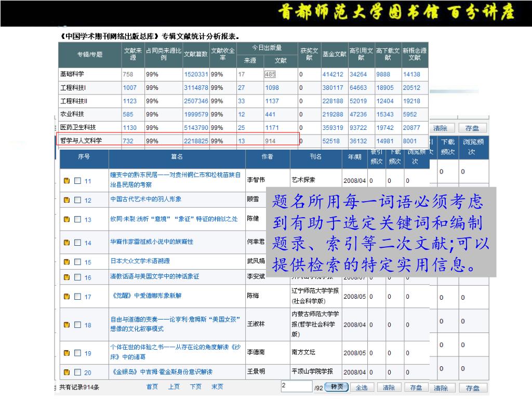Image resolution: width=532 pixels, height=399 pixels.
Task: Open article 《金银岛》中吉姆·霍金斯身份意识解读
Action: point(162,371)
